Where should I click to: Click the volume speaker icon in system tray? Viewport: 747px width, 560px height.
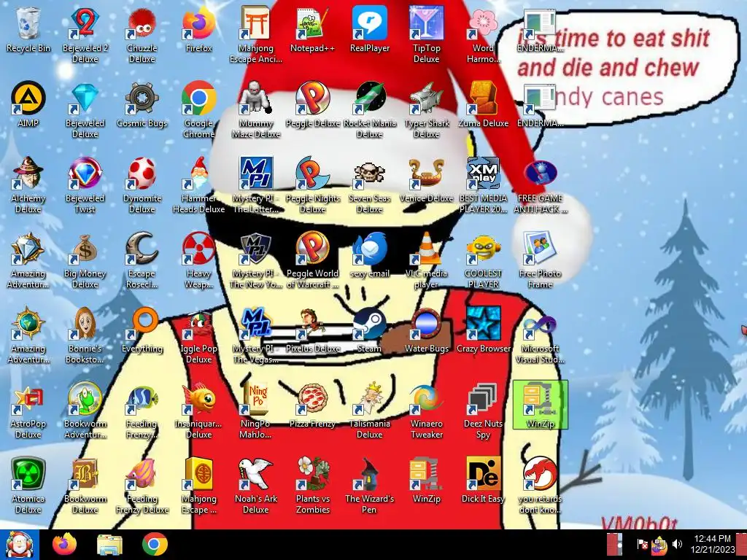click(x=677, y=544)
